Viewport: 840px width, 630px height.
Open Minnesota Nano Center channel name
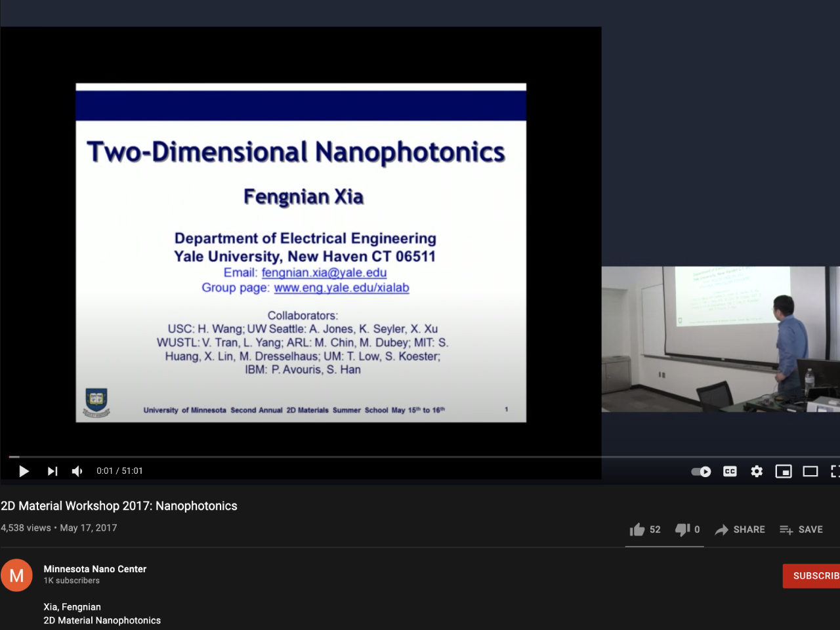coord(95,569)
